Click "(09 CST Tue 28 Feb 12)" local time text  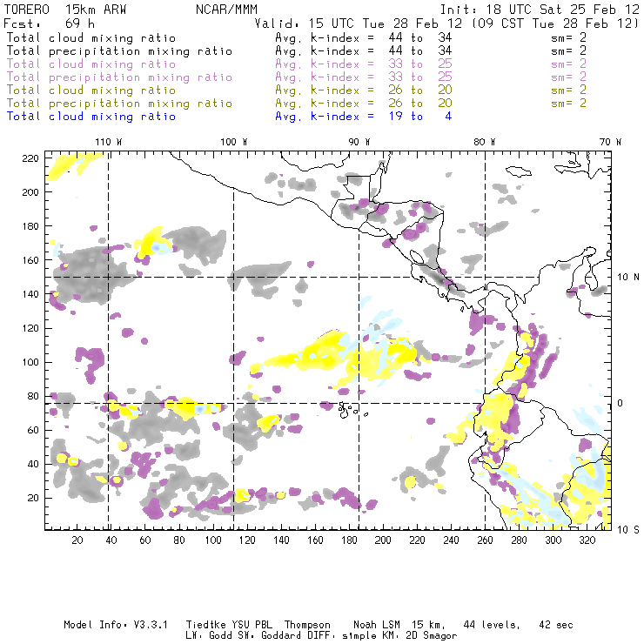[x=555, y=23]
